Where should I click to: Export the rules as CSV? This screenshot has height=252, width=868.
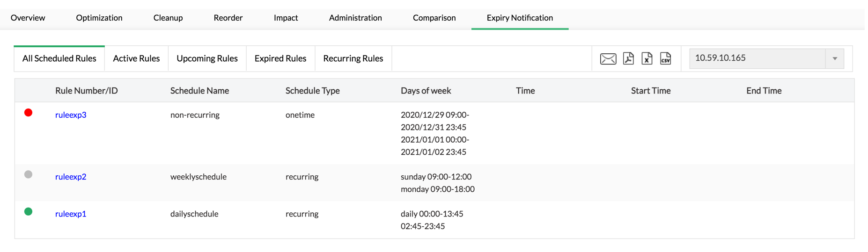pyautogui.click(x=665, y=58)
